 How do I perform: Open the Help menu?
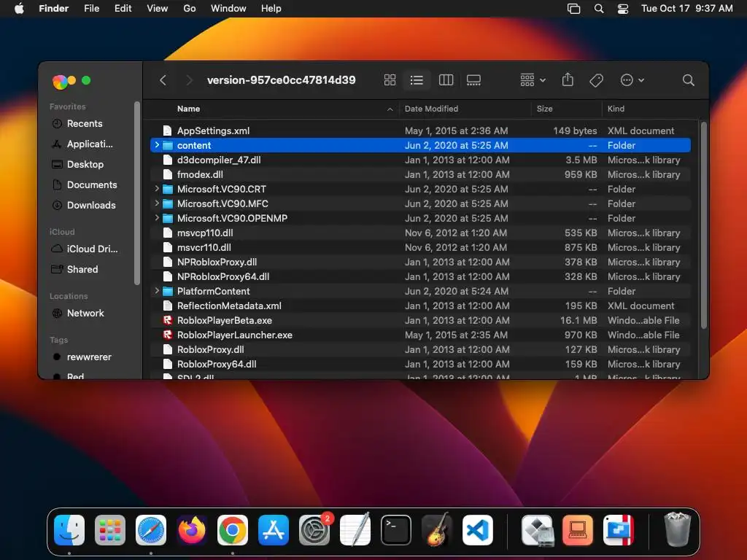coord(271,9)
